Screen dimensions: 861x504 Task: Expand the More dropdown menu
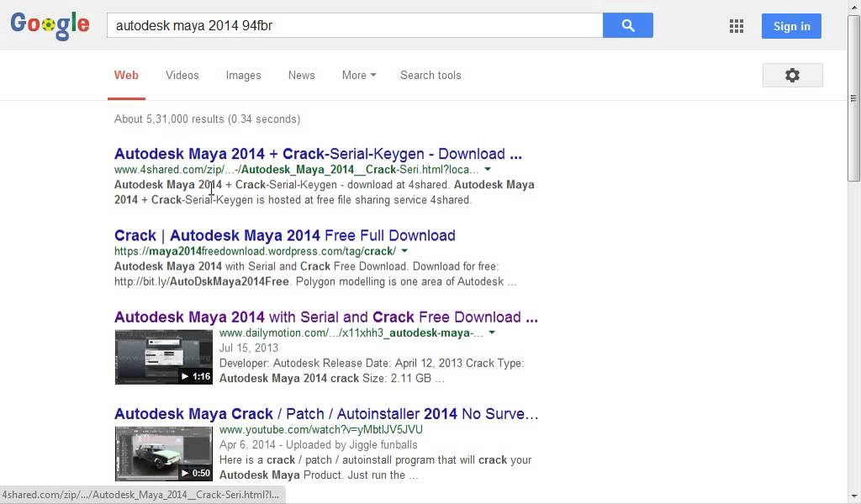pos(359,75)
